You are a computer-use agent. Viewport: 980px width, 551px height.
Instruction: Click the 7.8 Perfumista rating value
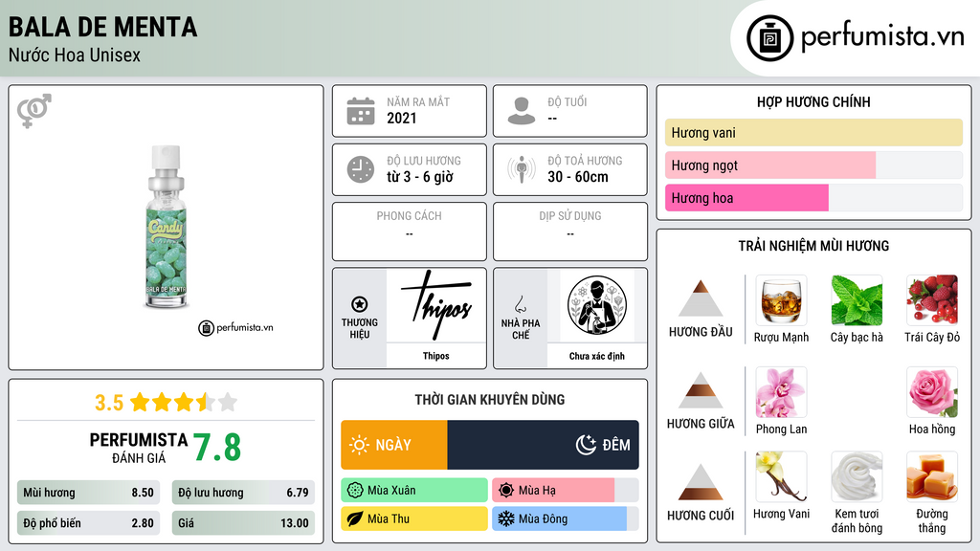coord(217,448)
